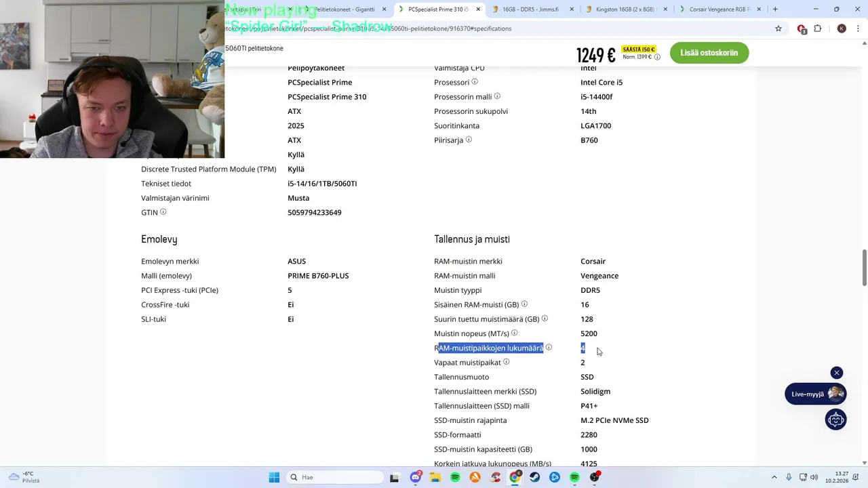Open the browser Extensions puzzle menu
This screenshot has width=868, height=488.
(817, 28)
